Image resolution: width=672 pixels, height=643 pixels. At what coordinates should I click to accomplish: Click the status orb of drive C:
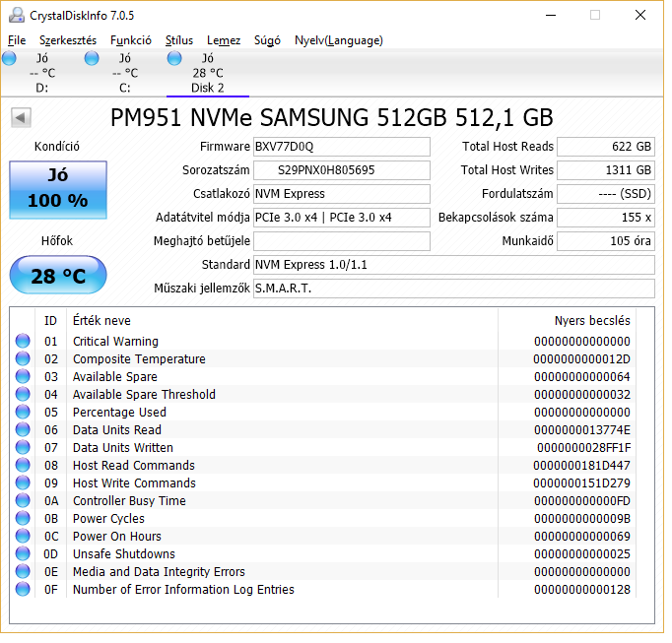(92, 58)
